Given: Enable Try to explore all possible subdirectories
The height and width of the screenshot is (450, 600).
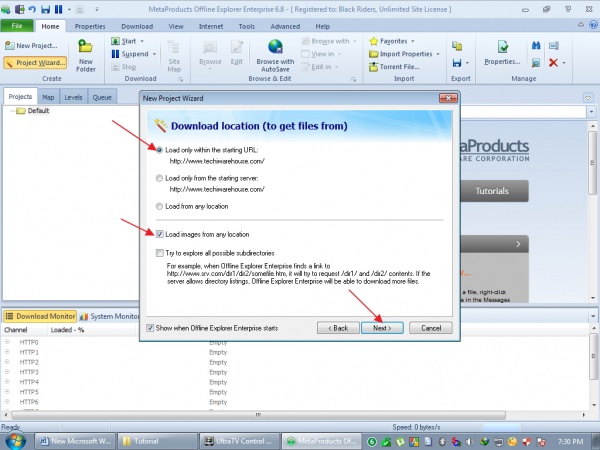Looking at the screenshot, I should tap(160, 253).
